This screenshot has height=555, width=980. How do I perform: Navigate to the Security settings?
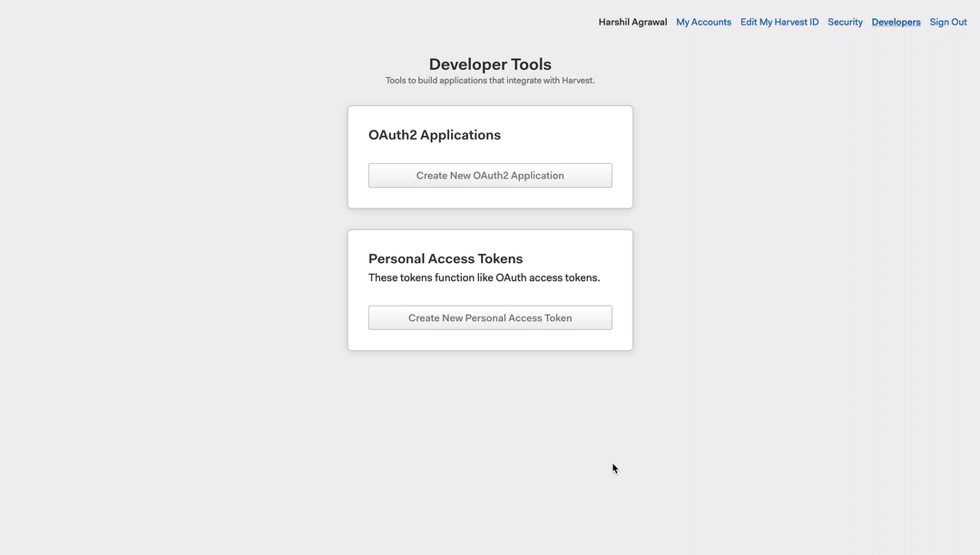tap(845, 22)
